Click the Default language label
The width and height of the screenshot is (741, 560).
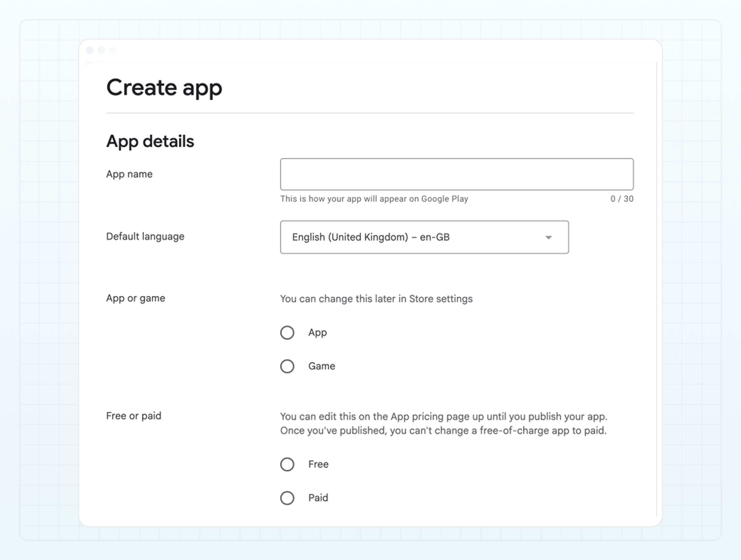click(145, 236)
